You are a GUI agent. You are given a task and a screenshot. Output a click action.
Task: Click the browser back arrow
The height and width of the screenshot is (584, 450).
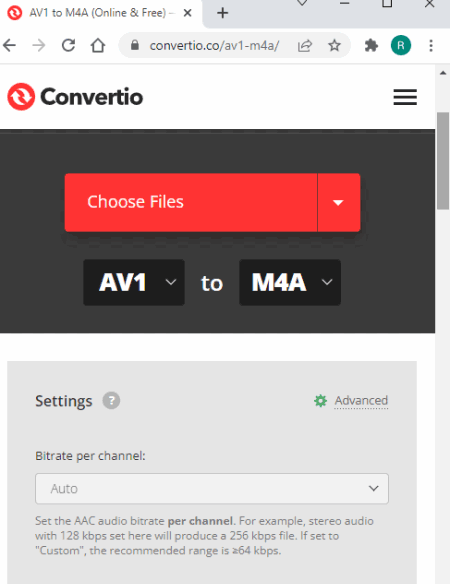tap(9, 46)
